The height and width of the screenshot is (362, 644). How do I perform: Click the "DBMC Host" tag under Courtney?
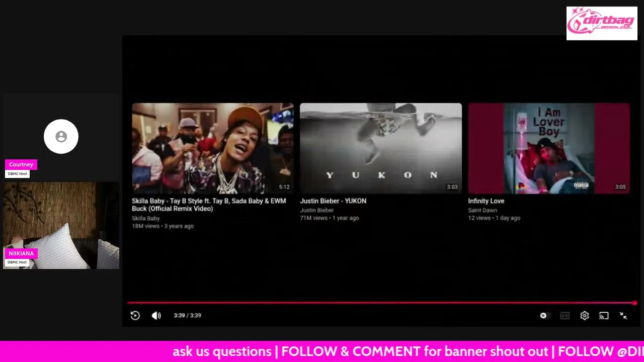pyautogui.click(x=17, y=174)
